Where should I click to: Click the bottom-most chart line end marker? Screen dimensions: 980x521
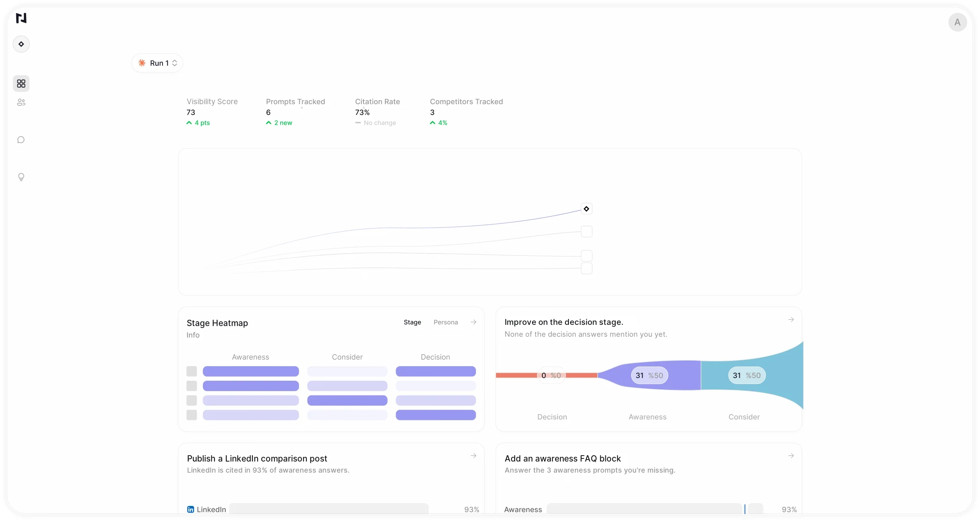(586, 268)
